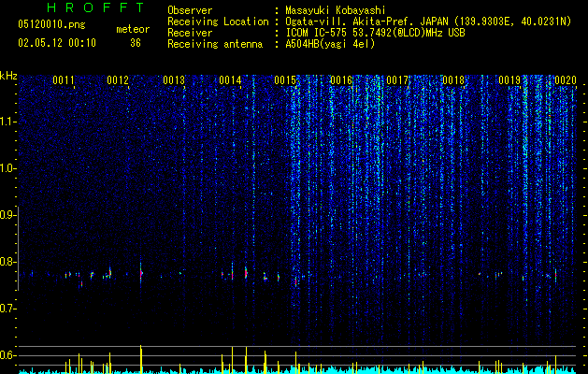This screenshot has height=374, width=588.
Task: Click the 0.8 kHz axis label
Action: click(8, 262)
